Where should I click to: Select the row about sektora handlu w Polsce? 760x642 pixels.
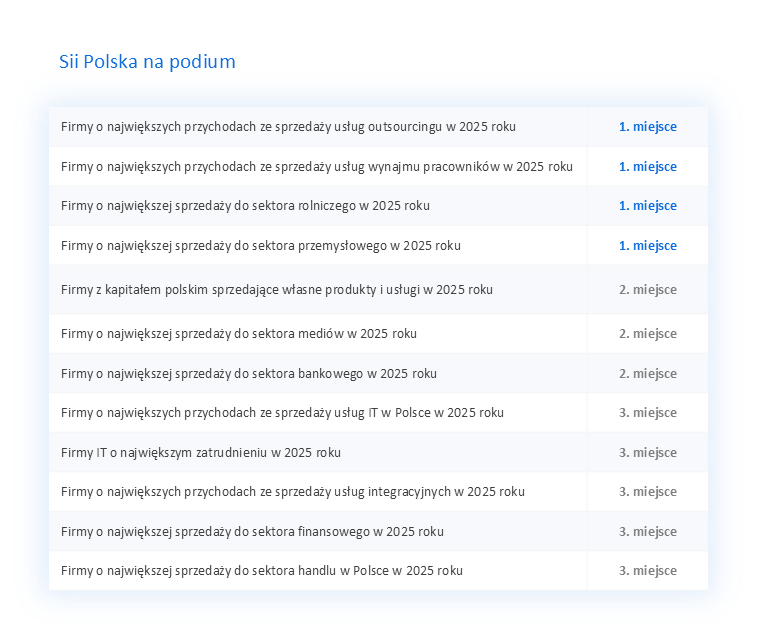click(378, 571)
